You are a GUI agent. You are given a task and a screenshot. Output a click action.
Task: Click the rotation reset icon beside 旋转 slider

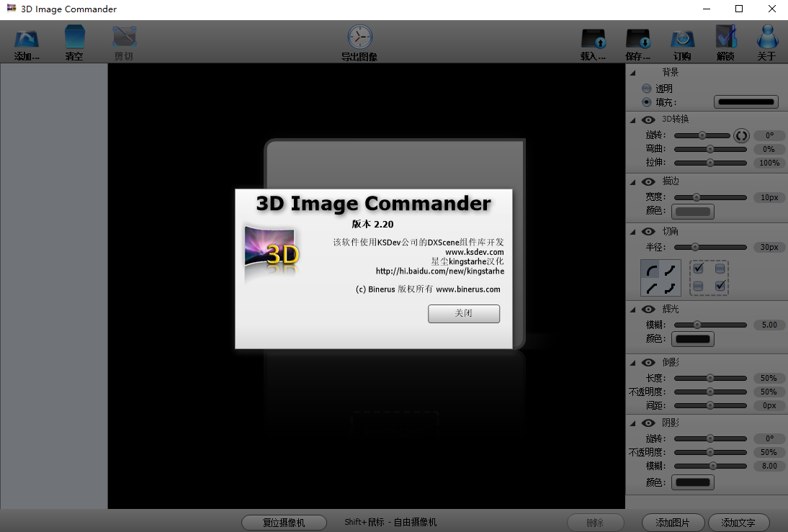(741, 135)
